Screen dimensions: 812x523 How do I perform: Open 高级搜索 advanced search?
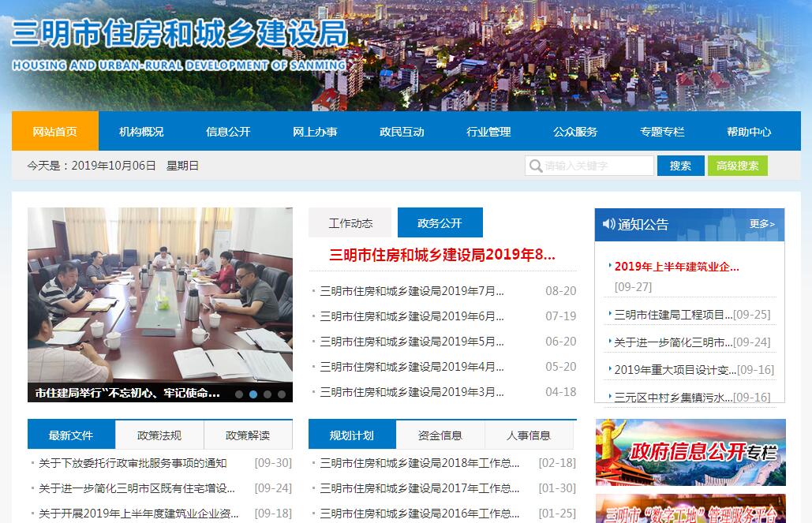pyautogui.click(x=737, y=166)
